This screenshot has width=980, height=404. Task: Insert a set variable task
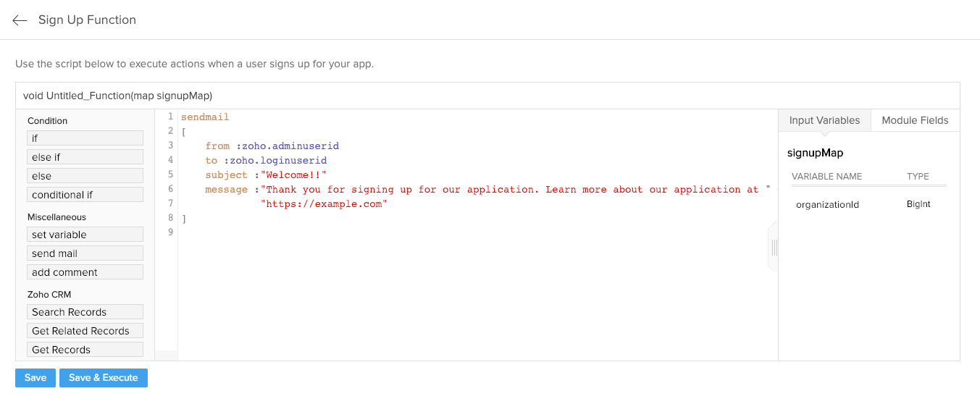(85, 235)
